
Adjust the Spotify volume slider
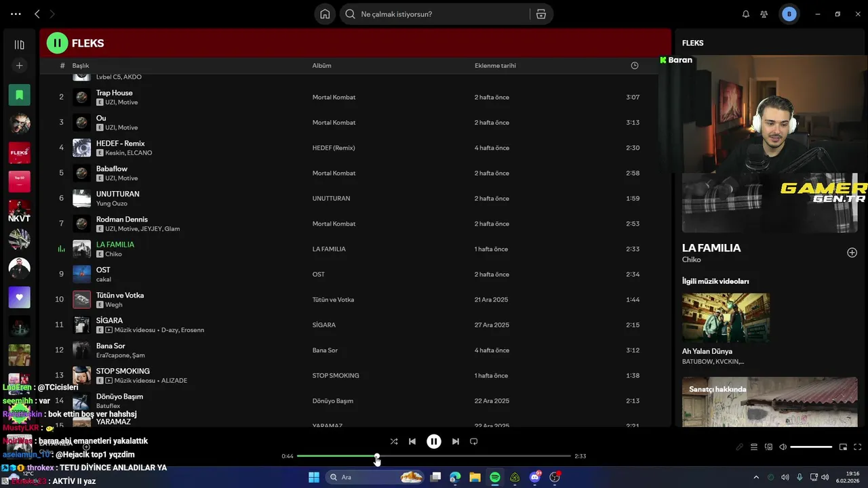(811, 447)
